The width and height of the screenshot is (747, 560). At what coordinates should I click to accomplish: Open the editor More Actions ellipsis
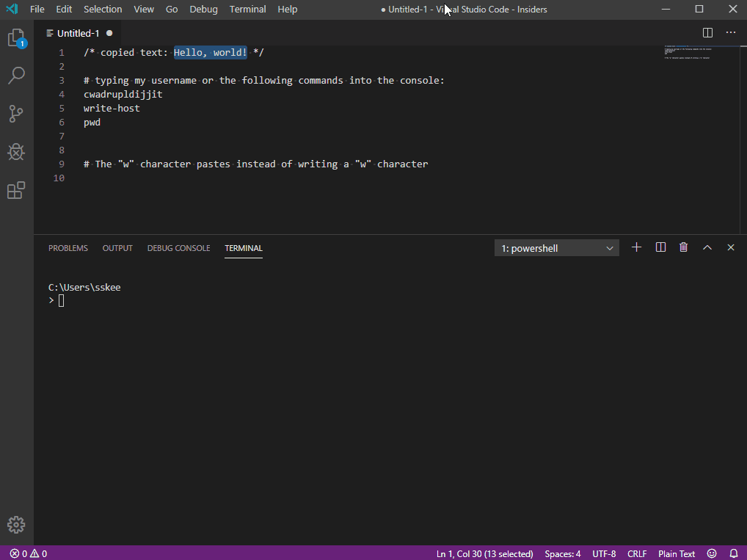pyautogui.click(x=731, y=32)
